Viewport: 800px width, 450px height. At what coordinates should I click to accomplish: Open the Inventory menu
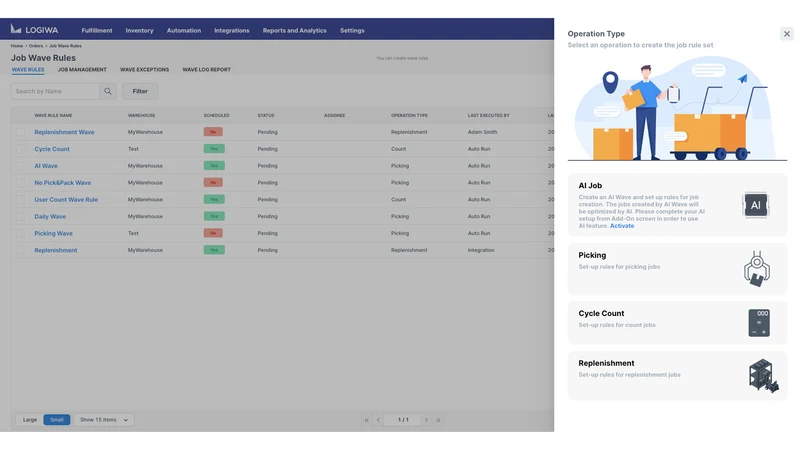click(x=139, y=31)
